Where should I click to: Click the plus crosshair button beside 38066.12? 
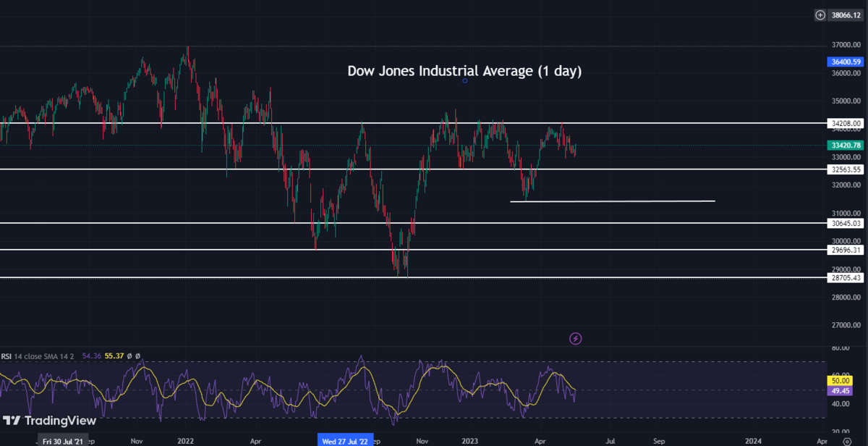(x=820, y=14)
